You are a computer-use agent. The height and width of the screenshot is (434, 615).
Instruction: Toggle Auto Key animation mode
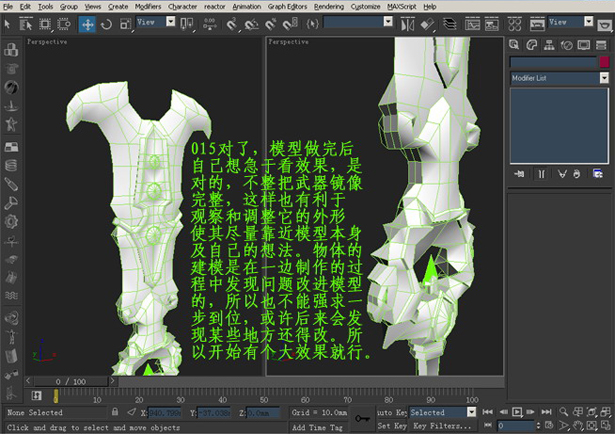(x=390, y=412)
